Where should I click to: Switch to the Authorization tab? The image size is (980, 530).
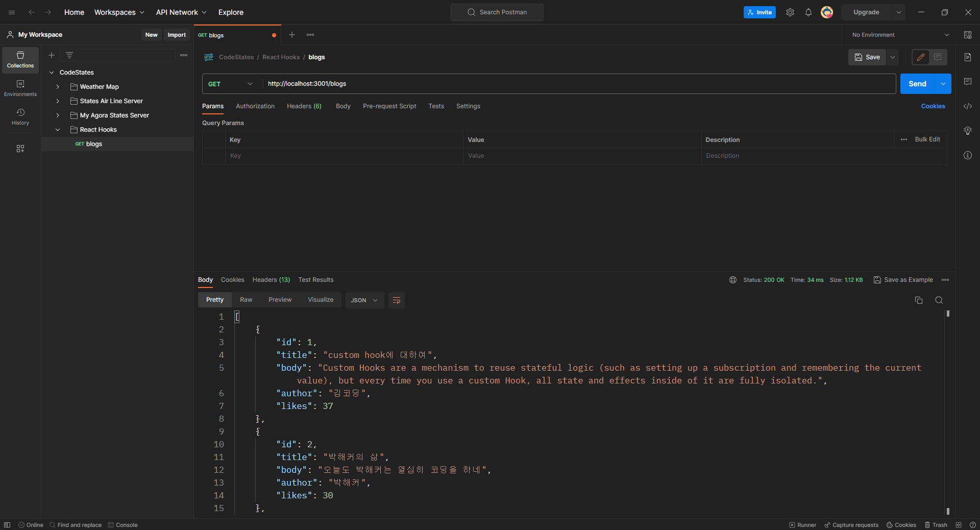click(x=255, y=106)
